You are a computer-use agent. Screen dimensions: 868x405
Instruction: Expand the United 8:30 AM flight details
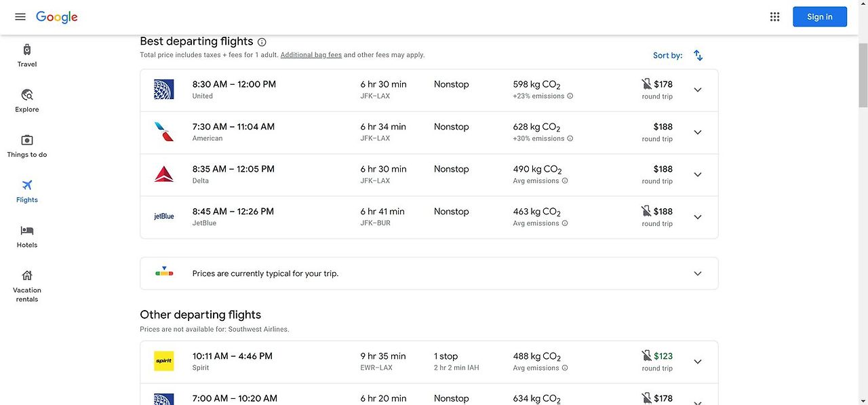pos(698,90)
